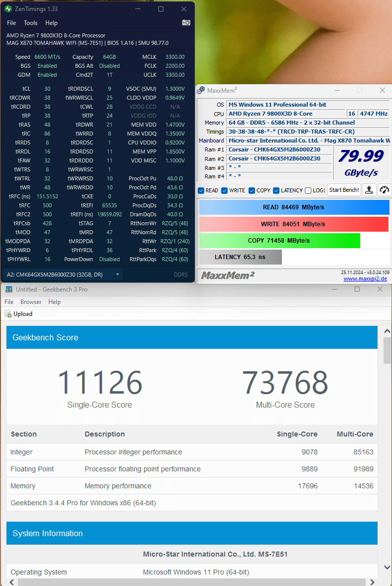Screen dimensions: 392x586
Task: Open Geekbench Help menu
Action: pos(55,301)
